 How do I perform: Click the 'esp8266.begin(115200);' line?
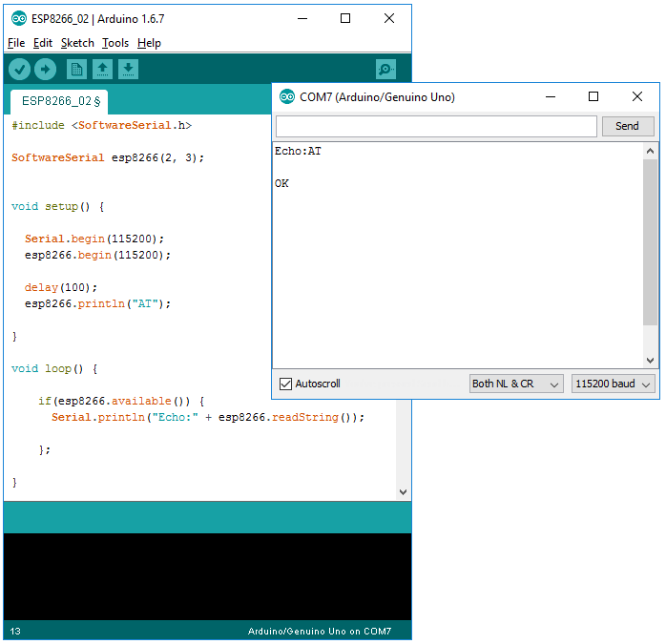click(97, 255)
